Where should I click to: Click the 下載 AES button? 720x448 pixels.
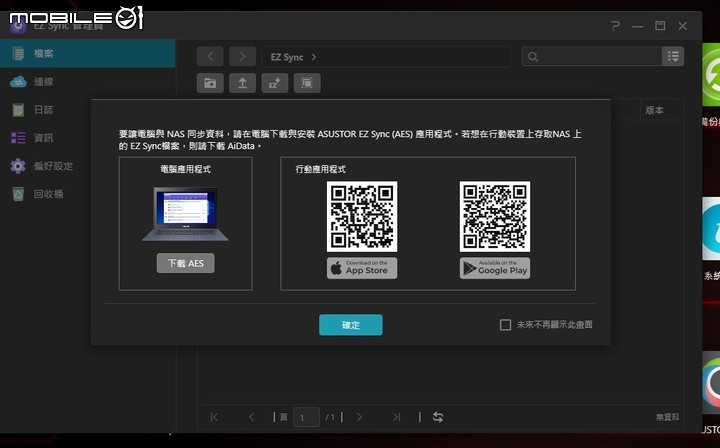[186, 263]
